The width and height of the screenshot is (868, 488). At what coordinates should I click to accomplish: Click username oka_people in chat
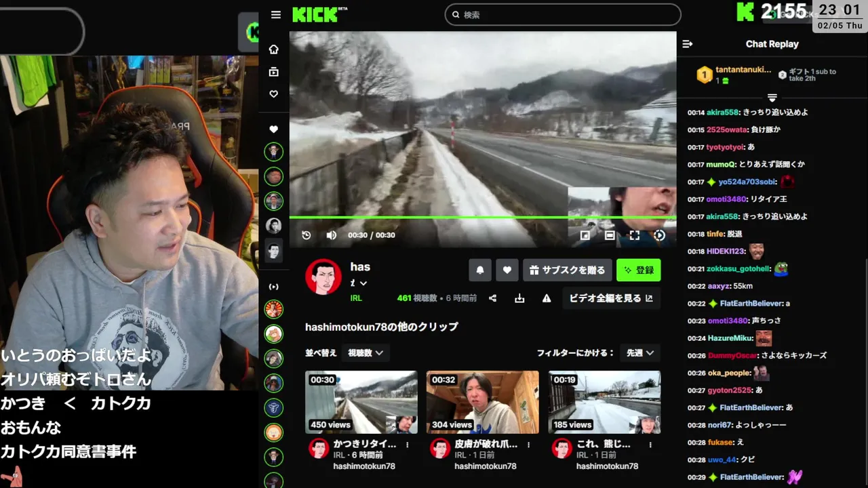[728, 373]
